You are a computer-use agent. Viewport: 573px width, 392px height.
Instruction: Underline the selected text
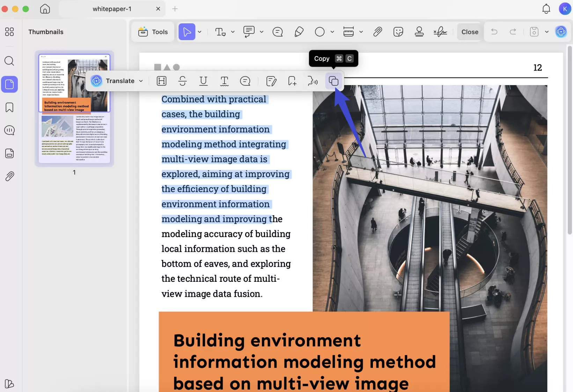[203, 81]
